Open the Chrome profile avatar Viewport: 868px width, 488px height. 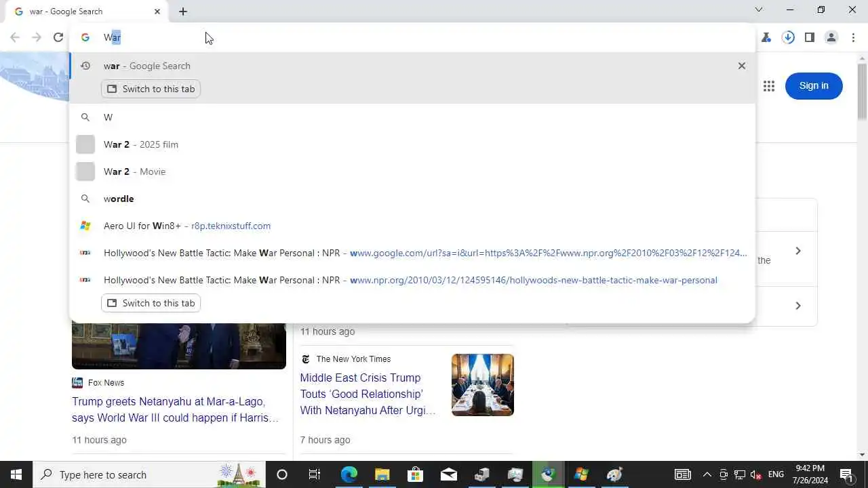pos(831,37)
